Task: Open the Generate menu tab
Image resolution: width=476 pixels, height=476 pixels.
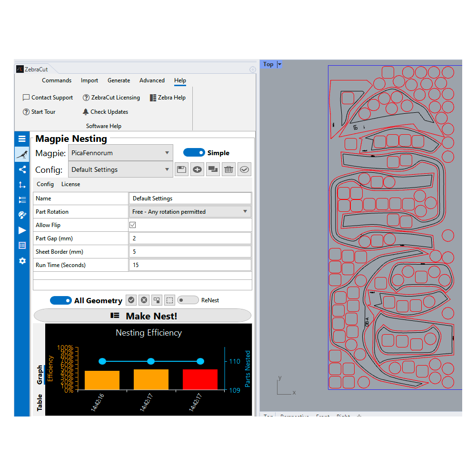Action: click(119, 80)
